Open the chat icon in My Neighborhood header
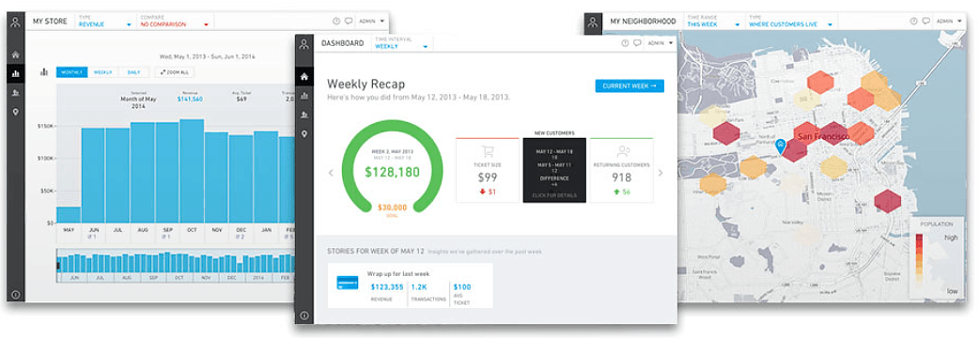980x338 pixels. [926, 22]
